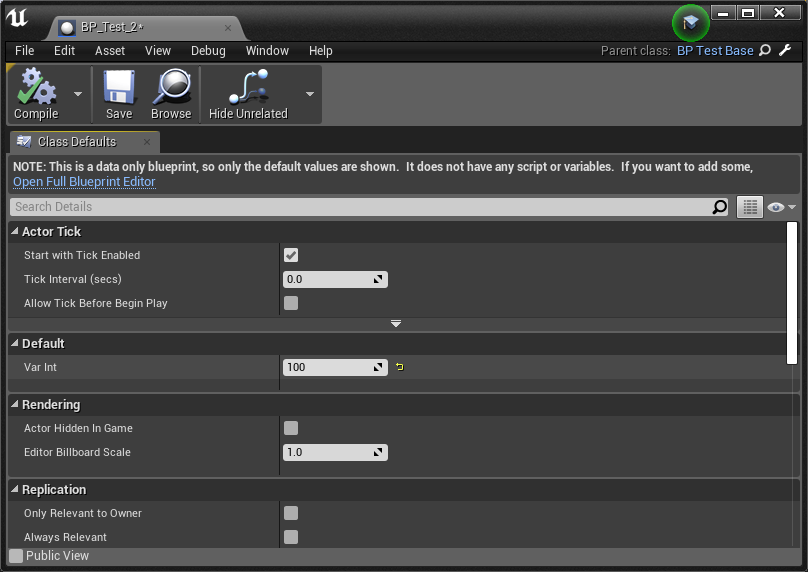
Task: Open the Debug menu
Action: pos(208,51)
